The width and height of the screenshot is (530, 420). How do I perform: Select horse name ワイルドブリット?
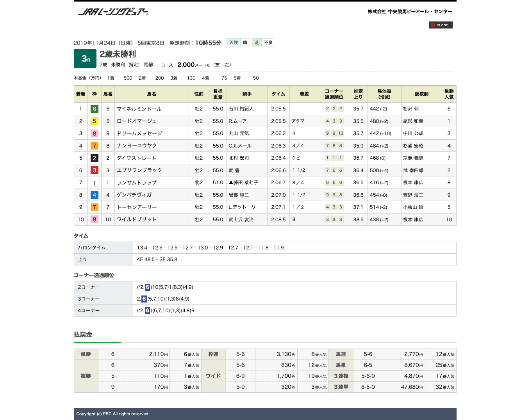tap(137, 219)
